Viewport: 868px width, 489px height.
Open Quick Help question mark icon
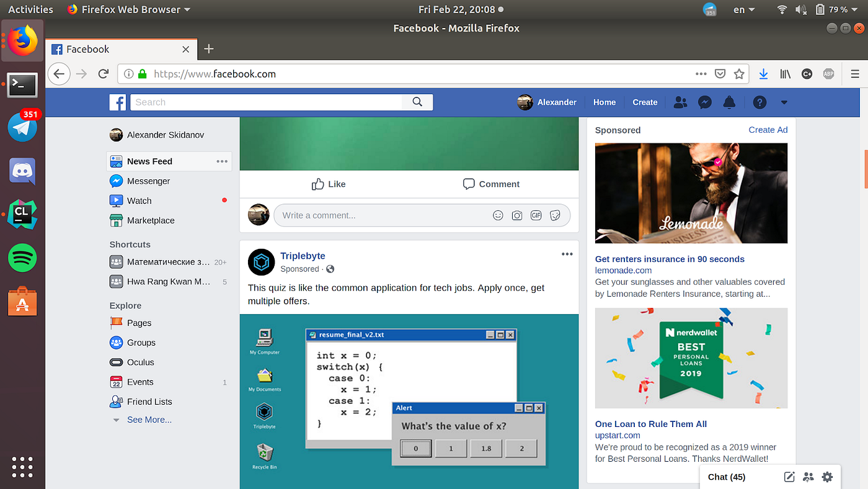pyautogui.click(x=759, y=102)
